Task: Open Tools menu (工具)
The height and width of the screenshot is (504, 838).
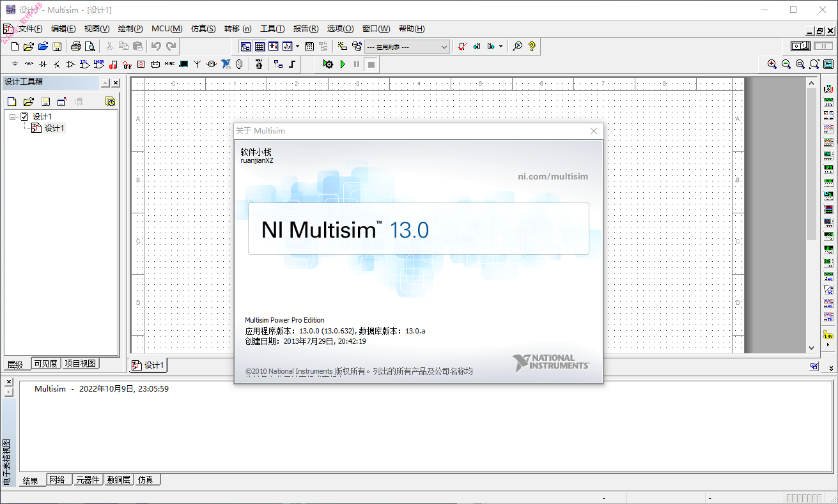Action: pos(272,29)
